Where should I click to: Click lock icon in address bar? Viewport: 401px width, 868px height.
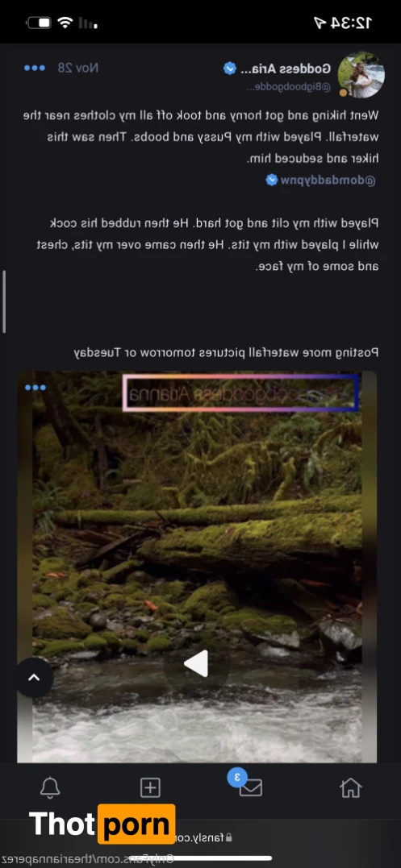pyautogui.click(x=229, y=837)
